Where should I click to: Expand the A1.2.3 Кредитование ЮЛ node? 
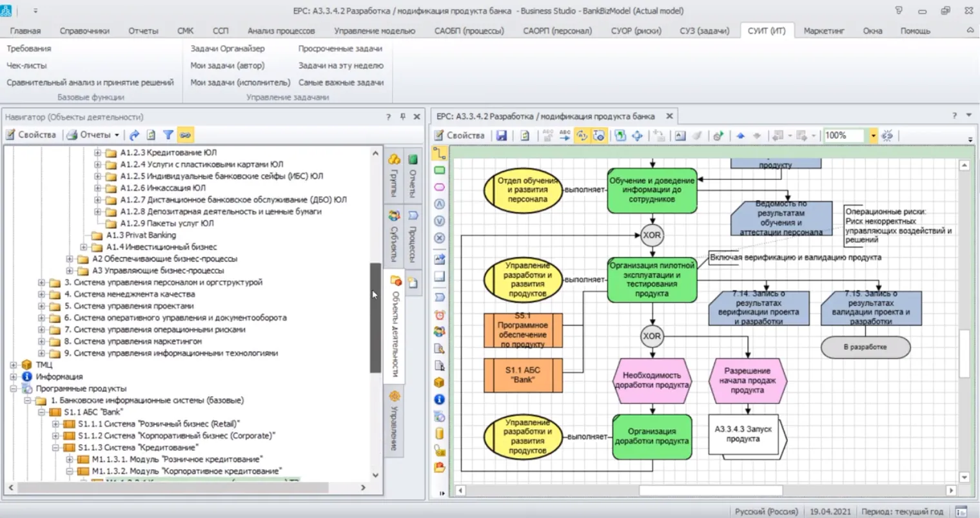(x=98, y=153)
